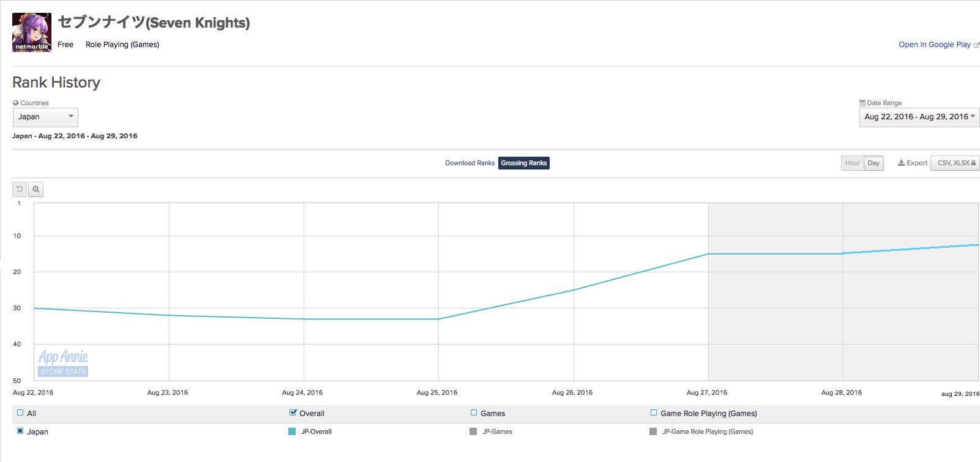
Task: Click the JP-Games gray color swatch
Action: tap(473, 431)
